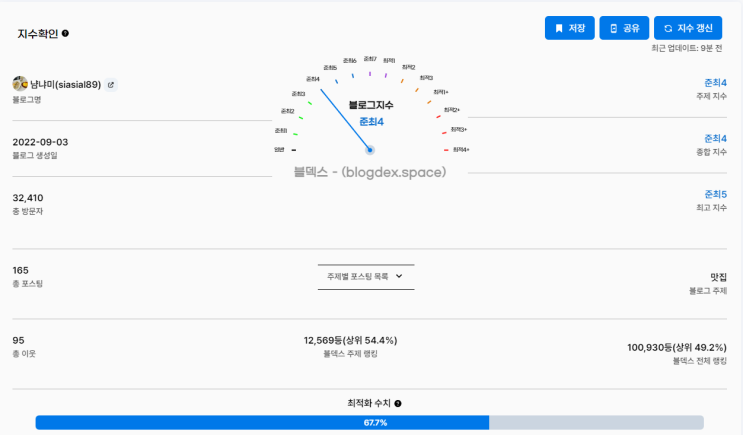Click the refresh arrows icon in 지수 갱신
Screen dimensions: 743x435
[668, 28]
